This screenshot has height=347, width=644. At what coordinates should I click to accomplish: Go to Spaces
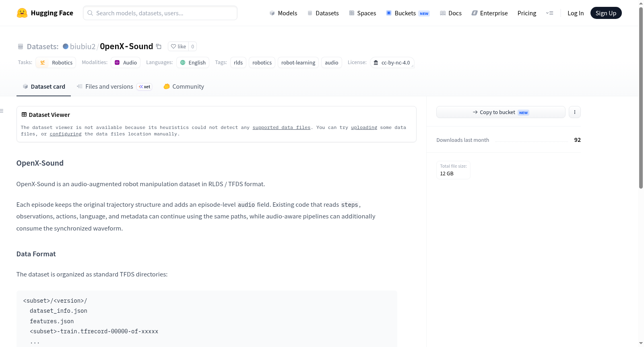[x=362, y=13]
